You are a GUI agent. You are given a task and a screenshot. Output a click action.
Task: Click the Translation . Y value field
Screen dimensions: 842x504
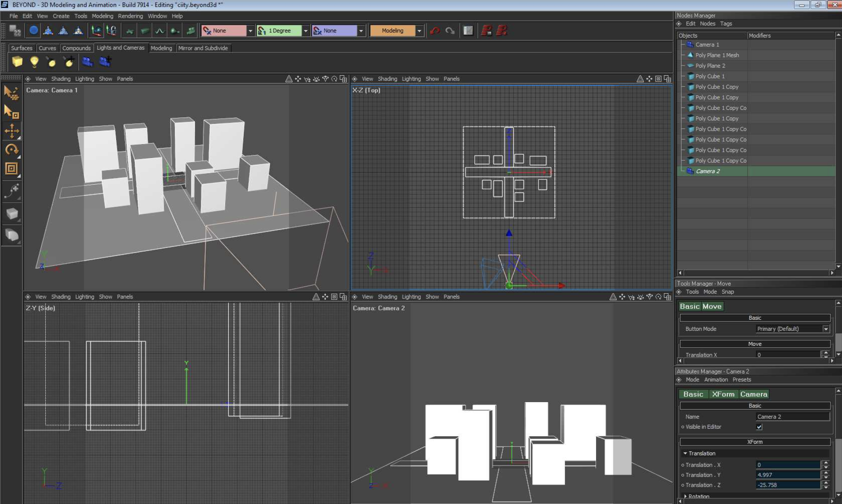[x=787, y=475]
